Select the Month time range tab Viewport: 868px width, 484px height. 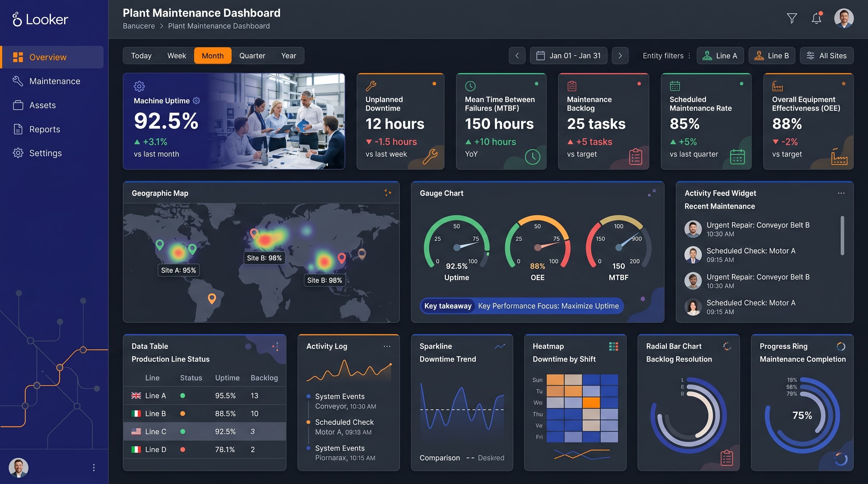point(213,55)
